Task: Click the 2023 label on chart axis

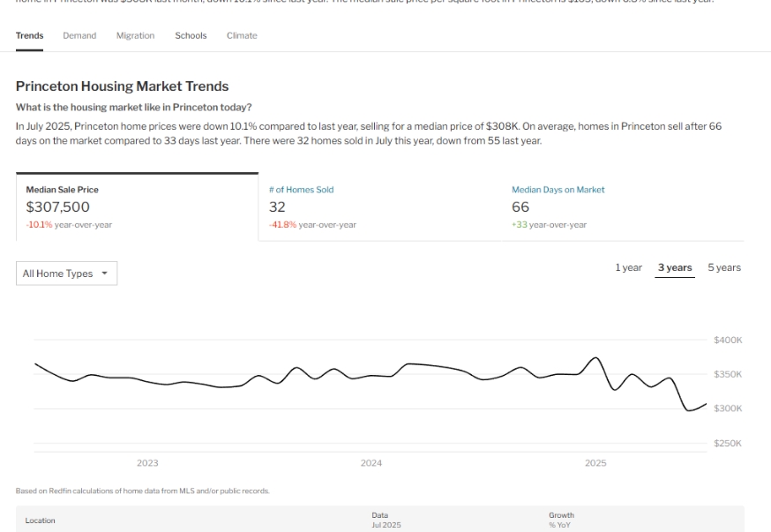Action: coord(147,463)
